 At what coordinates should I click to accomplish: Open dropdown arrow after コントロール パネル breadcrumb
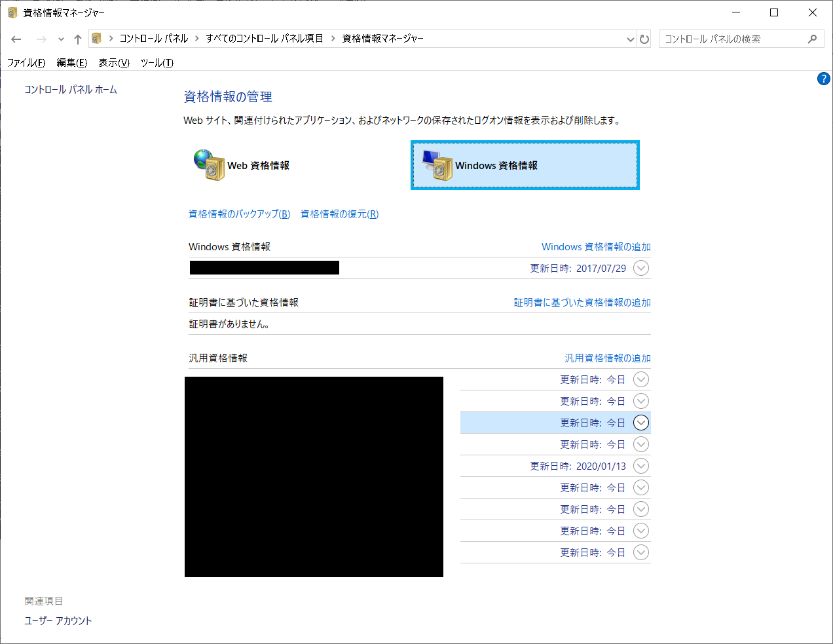(196, 39)
